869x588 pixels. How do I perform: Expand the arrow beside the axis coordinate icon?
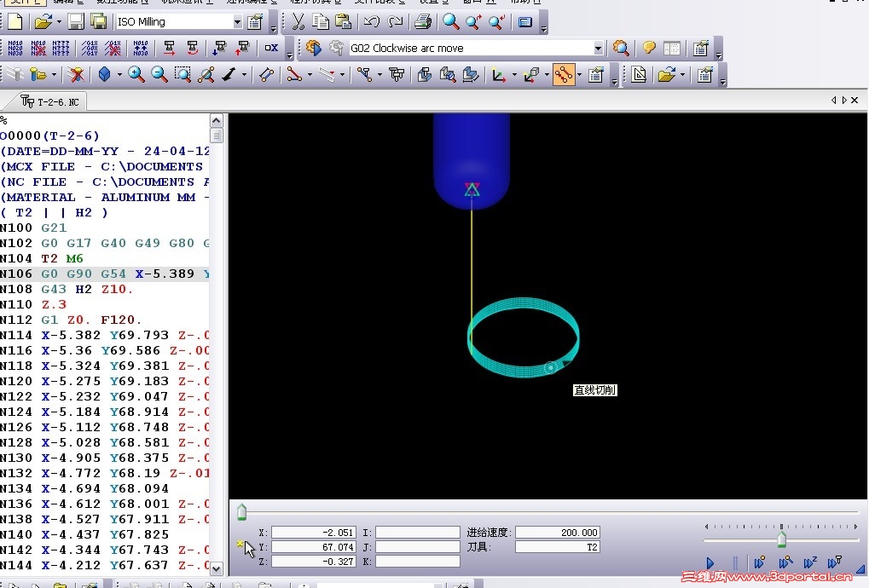(513, 75)
